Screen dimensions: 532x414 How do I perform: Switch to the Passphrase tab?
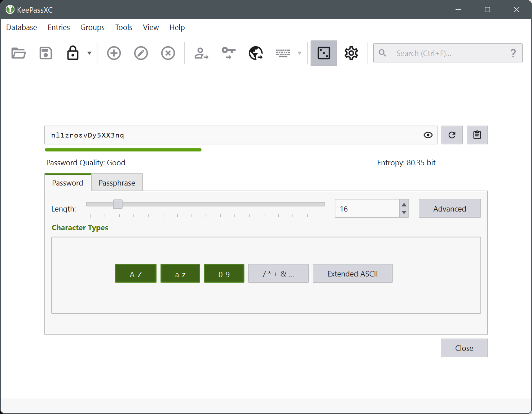117,183
